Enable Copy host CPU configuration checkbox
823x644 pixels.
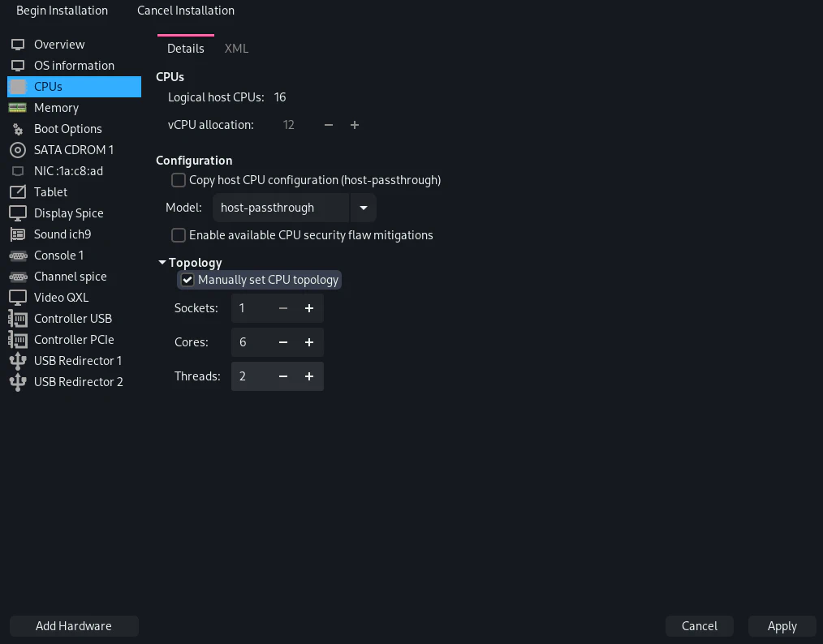(x=179, y=180)
